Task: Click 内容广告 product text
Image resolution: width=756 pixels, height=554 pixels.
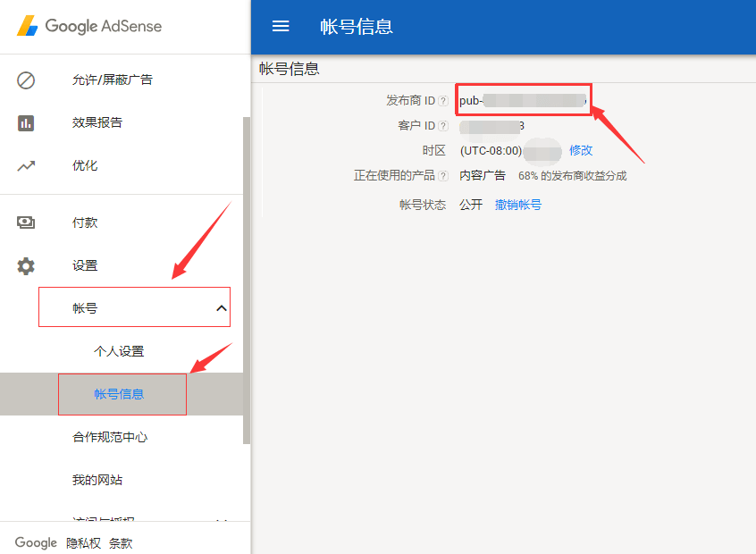Action: [x=483, y=175]
